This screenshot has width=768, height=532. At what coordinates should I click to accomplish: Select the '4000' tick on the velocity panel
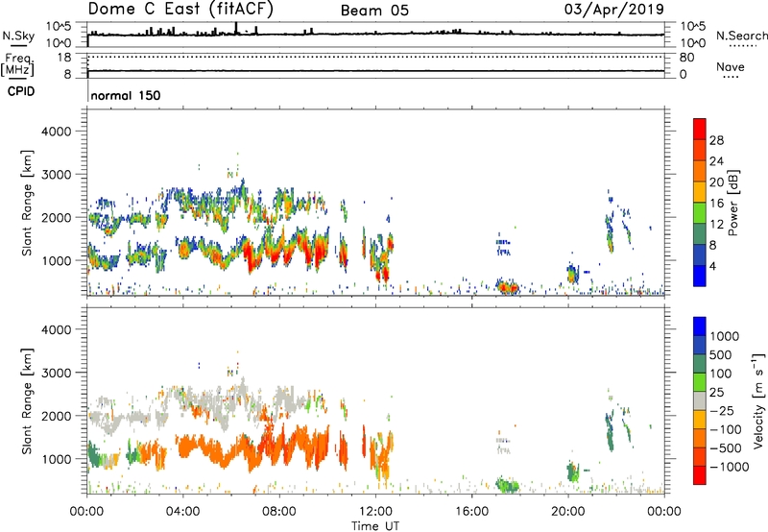coord(56,329)
